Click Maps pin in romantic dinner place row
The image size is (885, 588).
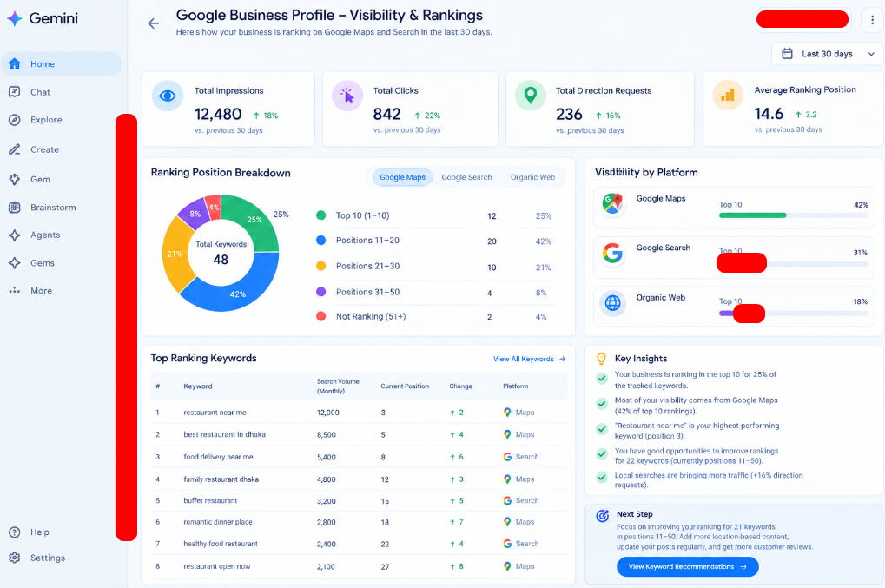click(x=507, y=522)
